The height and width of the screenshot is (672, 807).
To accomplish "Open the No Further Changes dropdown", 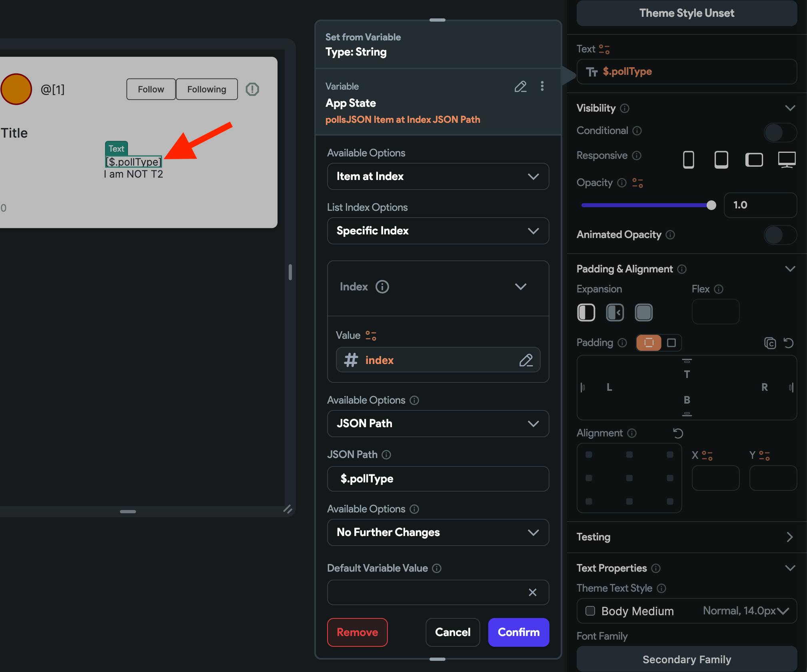I will pyautogui.click(x=438, y=532).
